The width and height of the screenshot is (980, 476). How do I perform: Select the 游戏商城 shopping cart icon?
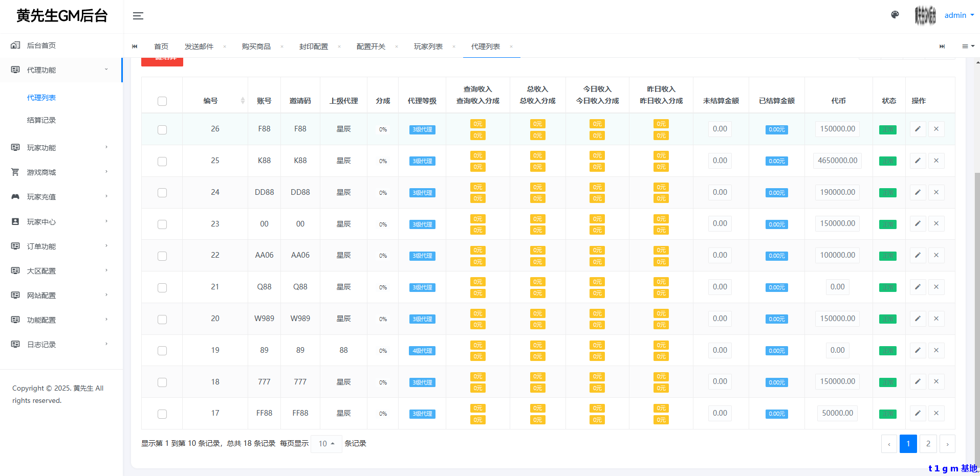coord(15,172)
